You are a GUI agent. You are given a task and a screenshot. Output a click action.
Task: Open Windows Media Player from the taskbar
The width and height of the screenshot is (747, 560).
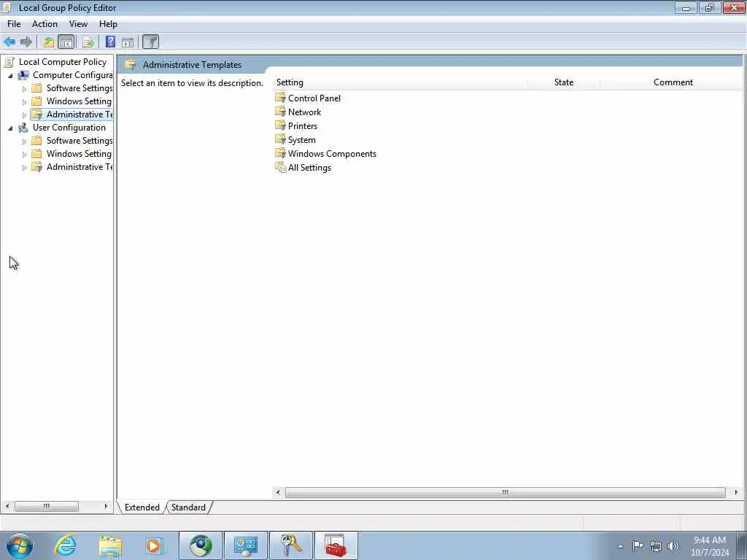(155, 545)
